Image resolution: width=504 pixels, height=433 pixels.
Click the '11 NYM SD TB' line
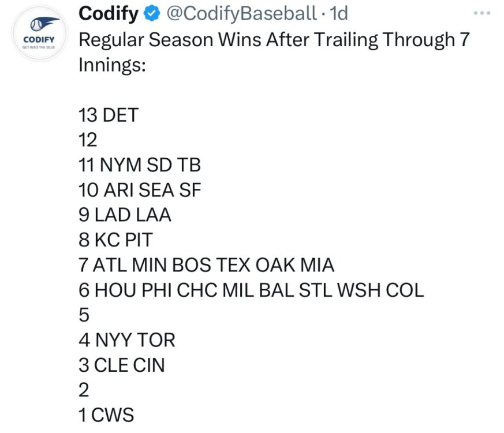pyautogui.click(x=139, y=165)
